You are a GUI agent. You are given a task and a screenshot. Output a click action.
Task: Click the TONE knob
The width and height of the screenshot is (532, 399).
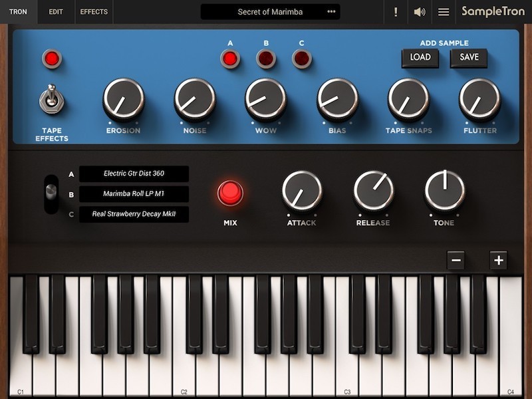(x=444, y=191)
